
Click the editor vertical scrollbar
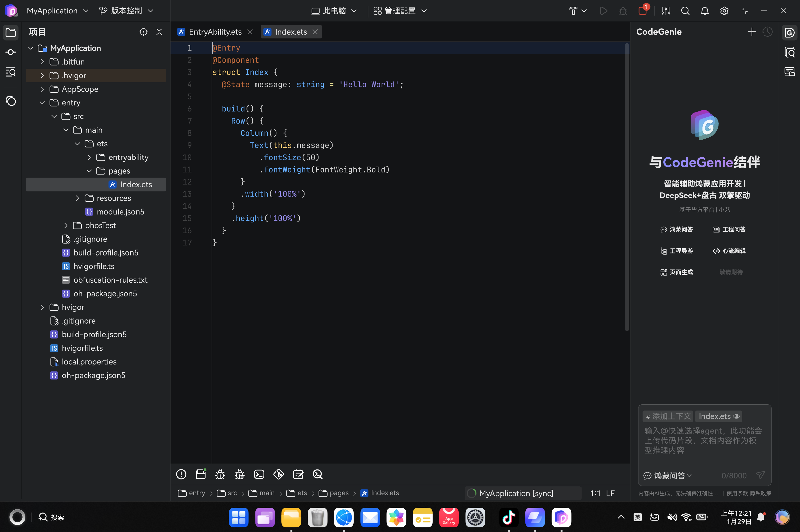(627, 187)
